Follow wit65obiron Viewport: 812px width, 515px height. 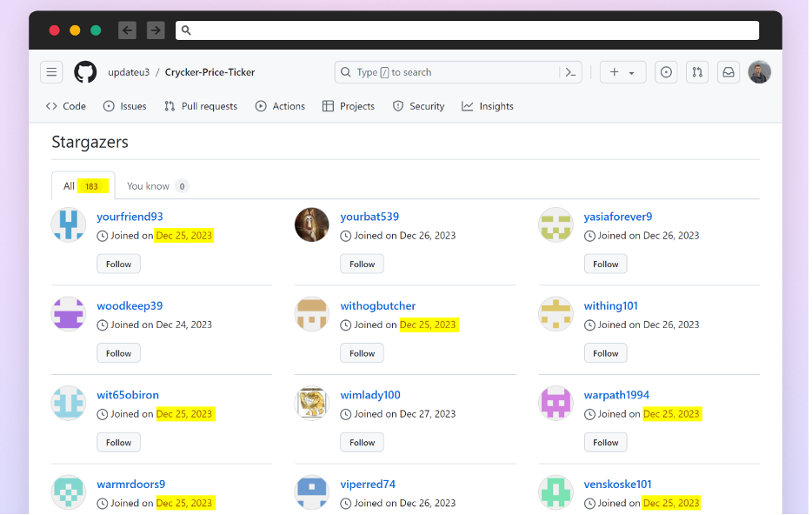pos(118,442)
